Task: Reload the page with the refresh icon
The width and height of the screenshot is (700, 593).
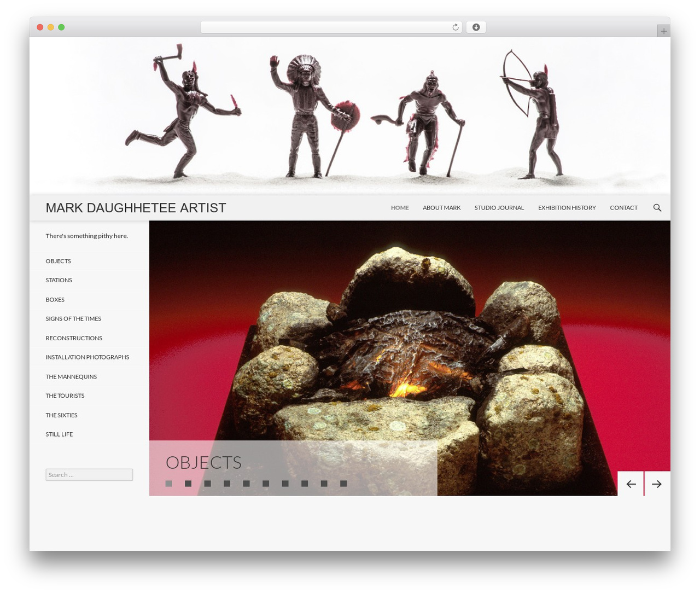Action: (x=456, y=27)
